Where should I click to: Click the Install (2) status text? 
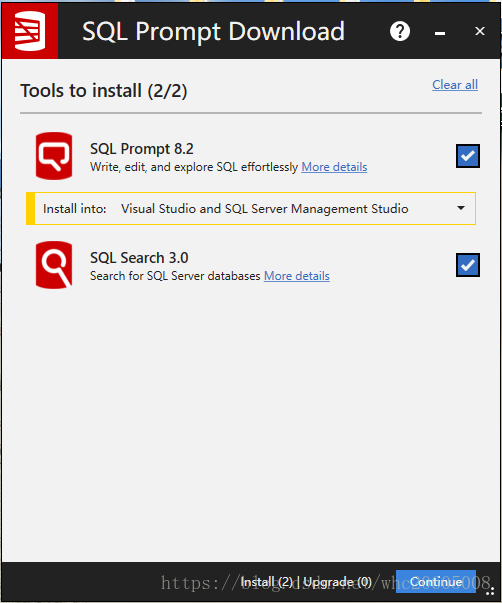[x=267, y=582]
